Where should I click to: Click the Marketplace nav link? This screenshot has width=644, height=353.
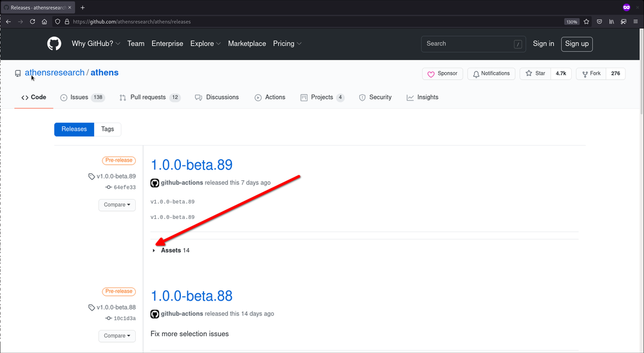point(247,44)
